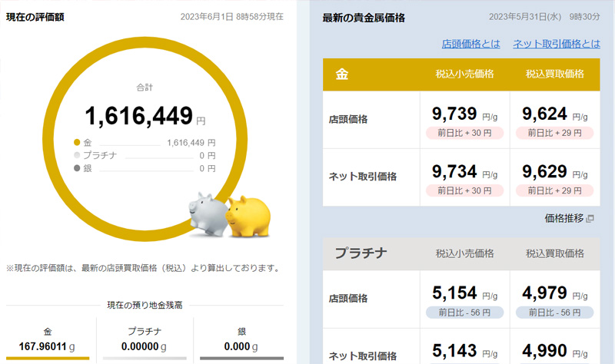This screenshot has width=615, height=364.
Task: Click the 9,739 円/g gold price
Action: 464,114
